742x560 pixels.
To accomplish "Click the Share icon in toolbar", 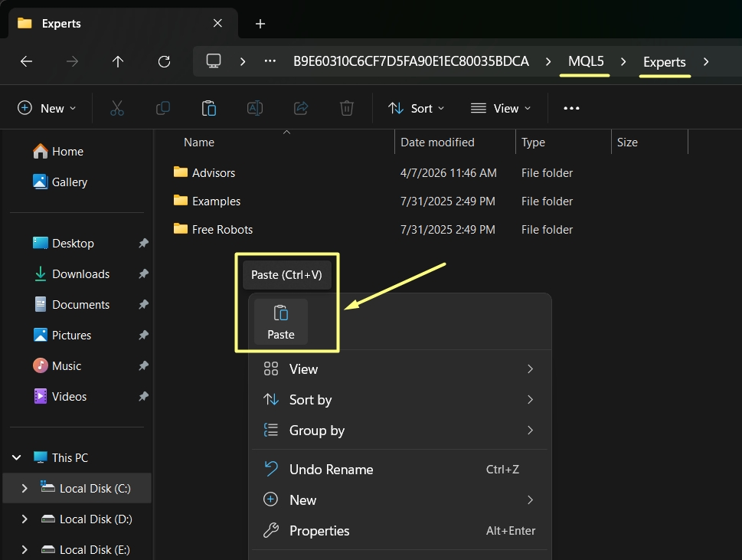I will click(x=301, y=108).
